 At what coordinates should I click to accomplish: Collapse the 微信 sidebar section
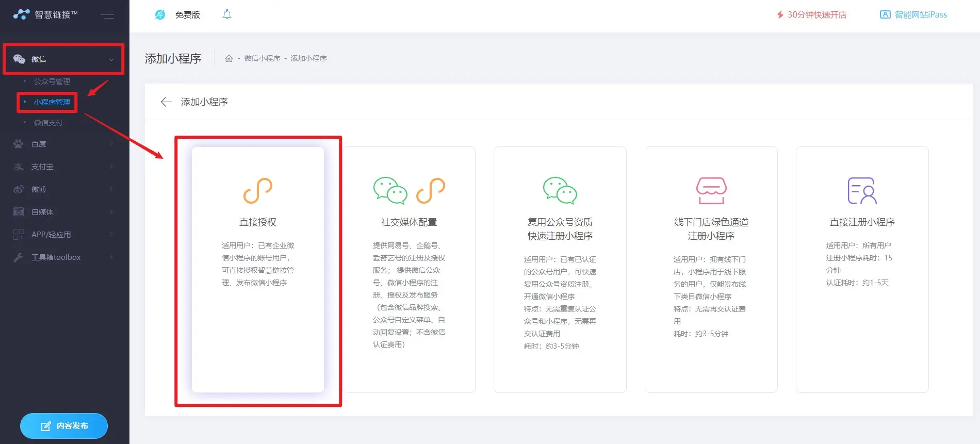pyautogui.click(x=63, y=59)
